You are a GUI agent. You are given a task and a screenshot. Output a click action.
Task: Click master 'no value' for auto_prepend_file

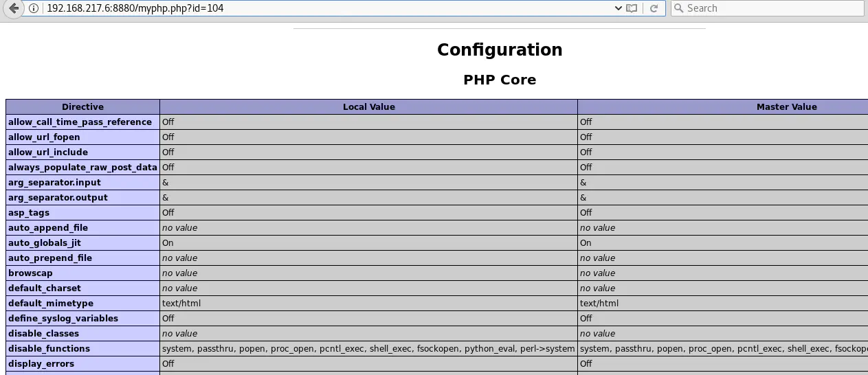(x=597, y=258)
